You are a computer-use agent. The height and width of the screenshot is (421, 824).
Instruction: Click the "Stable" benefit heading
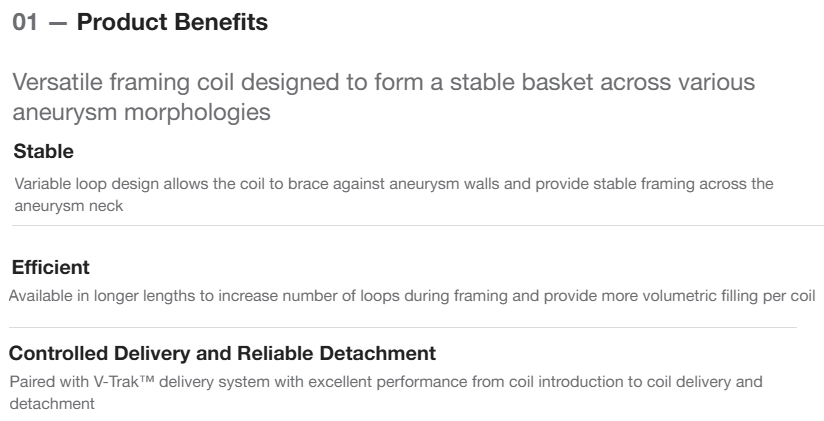click(x=38, y=156)
